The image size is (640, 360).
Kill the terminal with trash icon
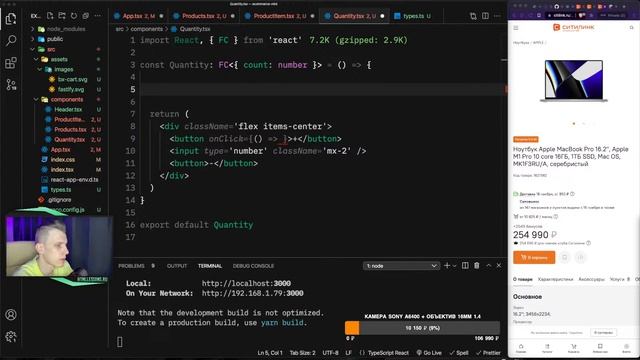(476, 266)
